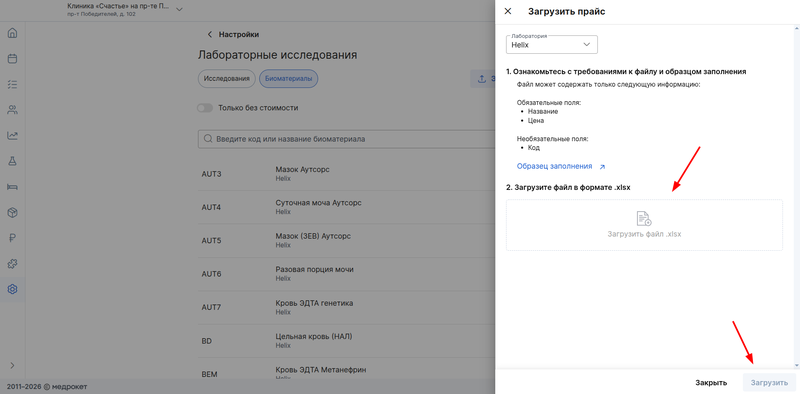800x394 pixels.
Task: Focus the biomaterial code or name search field
Action: click(x=346, y=139)
